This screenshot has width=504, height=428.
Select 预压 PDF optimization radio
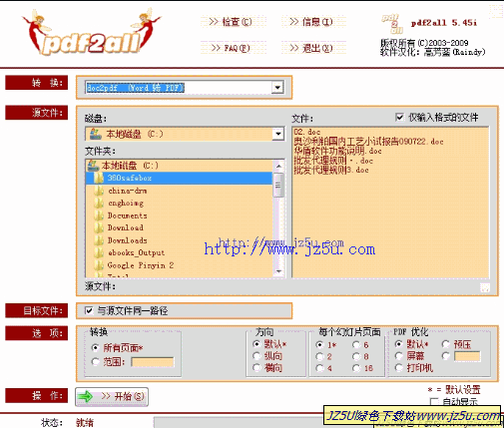tap(446, 344)
